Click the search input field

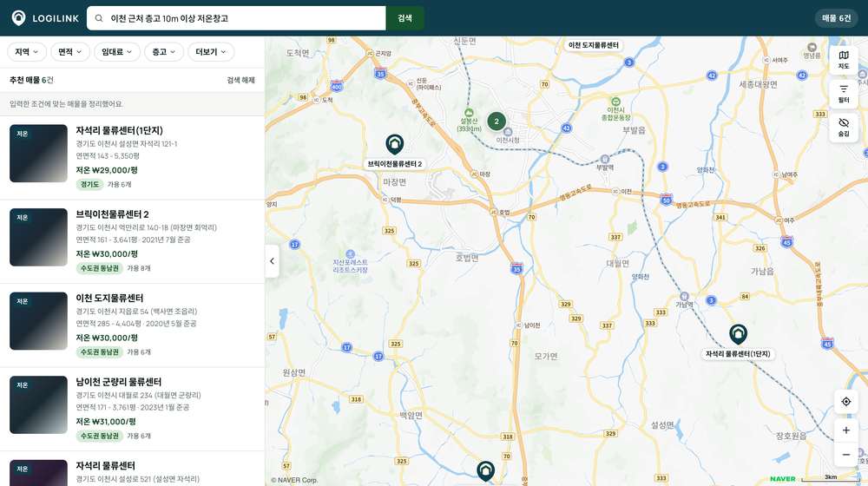click(x=236, y=18)
